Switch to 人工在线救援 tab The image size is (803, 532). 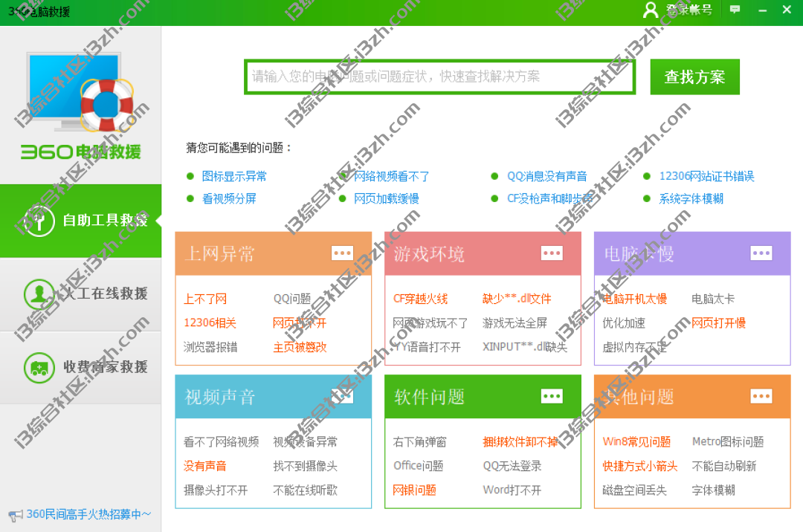pos(80,294)
